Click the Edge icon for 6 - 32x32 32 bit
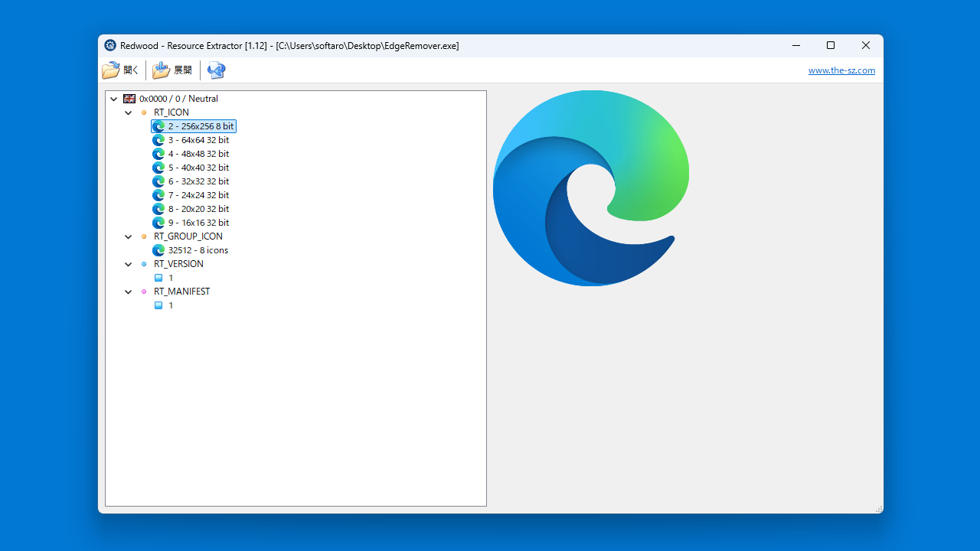Screen dimensions: 980x551 (x=158, y=181)
